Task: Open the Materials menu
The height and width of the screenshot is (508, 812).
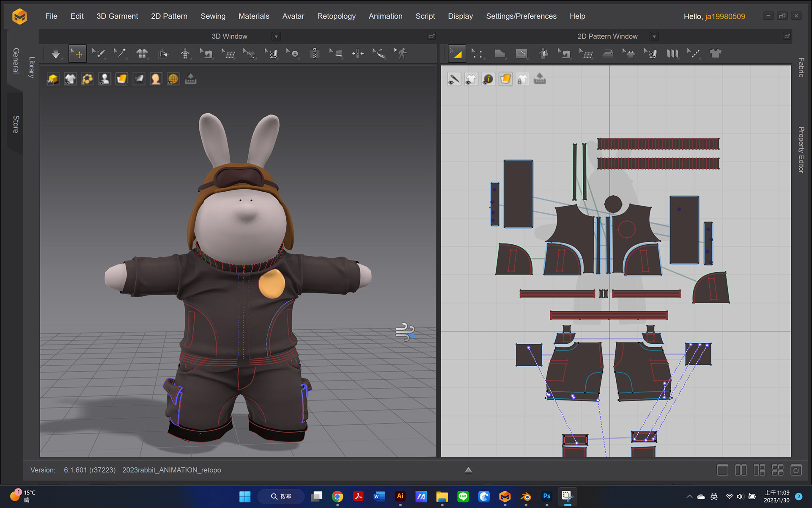Action: pyautogui.click(x=254, y=16)
